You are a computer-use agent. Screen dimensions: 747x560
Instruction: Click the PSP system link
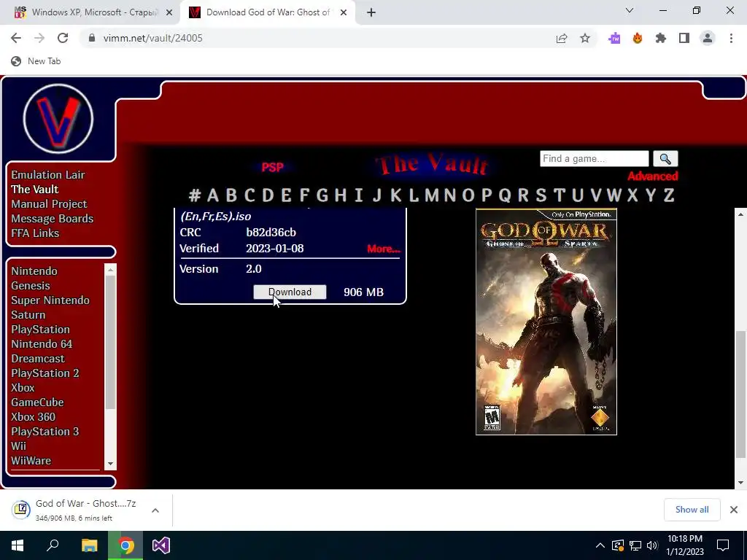coord(272,167)
